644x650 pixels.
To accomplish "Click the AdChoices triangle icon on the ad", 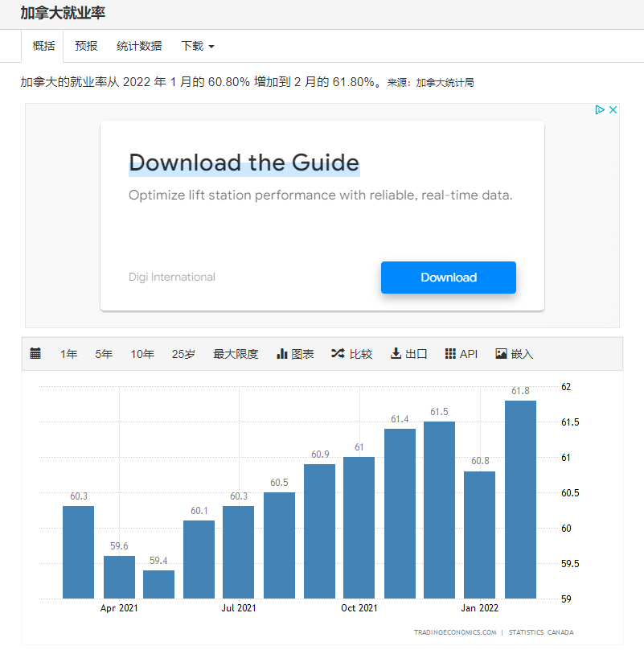I will pos(599,110).
